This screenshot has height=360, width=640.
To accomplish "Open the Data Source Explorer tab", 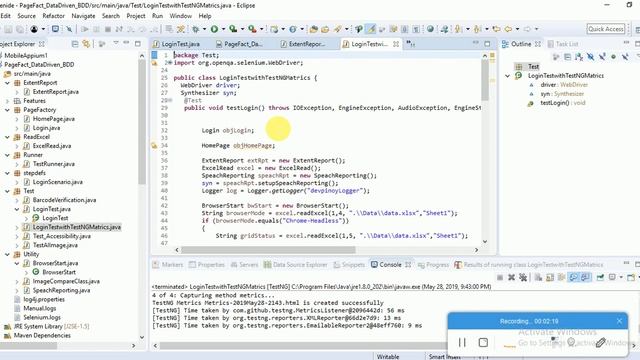I will [x=296, y=265].
